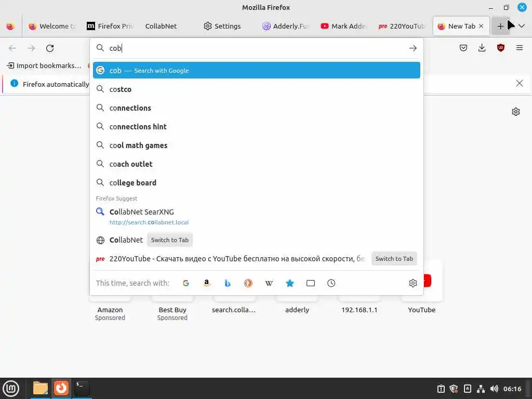Search open tabs with the tabs icon
Screen dimensions: 532x399
click(x=311, y=283)
